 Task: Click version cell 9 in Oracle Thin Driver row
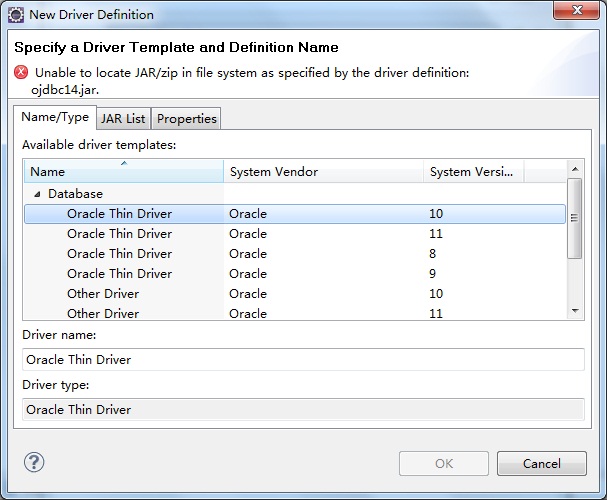click(432, 274)
